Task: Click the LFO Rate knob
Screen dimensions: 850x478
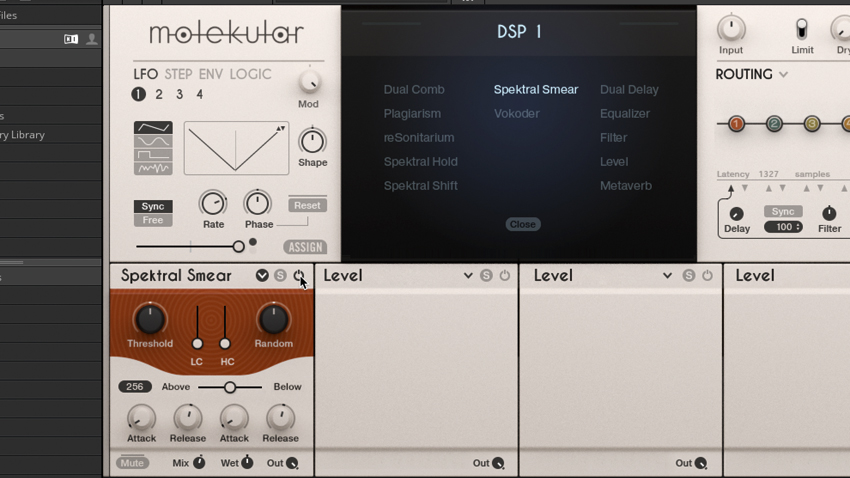Action: pos(212,204)
